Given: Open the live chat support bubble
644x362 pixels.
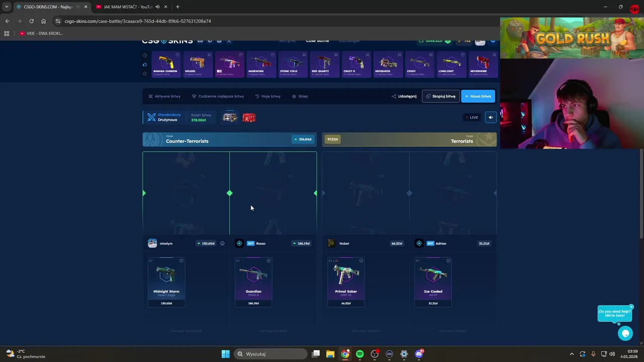Looking at the screenshot, I should tap(625, 333).
